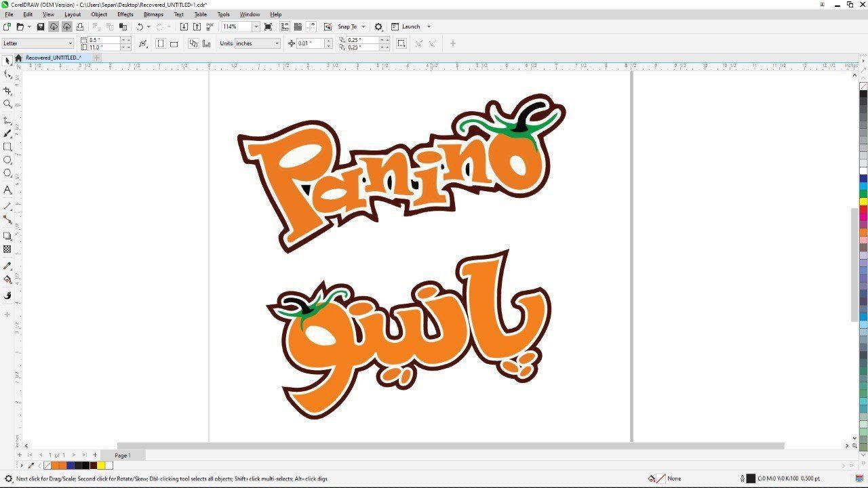868x488 pixels.
Task: Set Portrait page orientation
Action: [x=160, y=43]
